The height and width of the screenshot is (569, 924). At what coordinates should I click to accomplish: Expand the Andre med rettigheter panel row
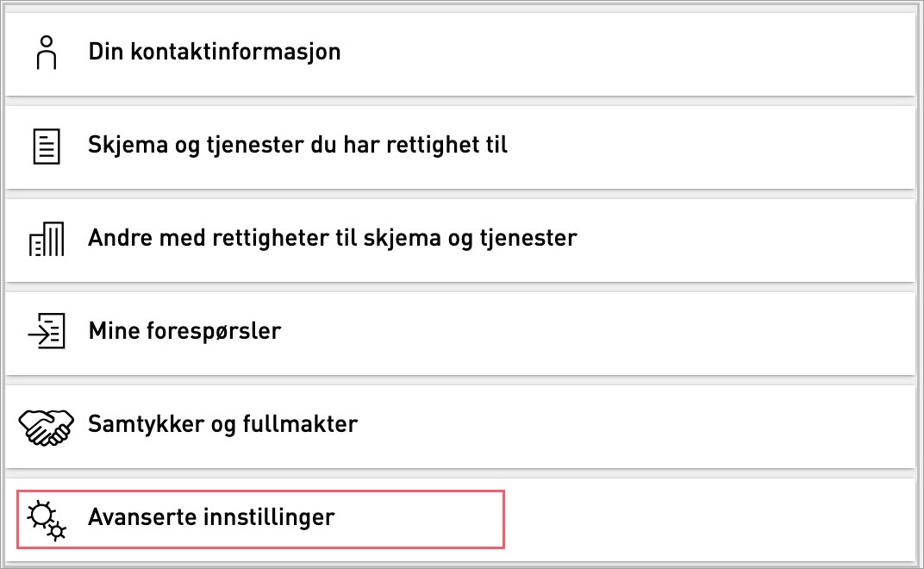pyautogui.click(x=460, y=240)
